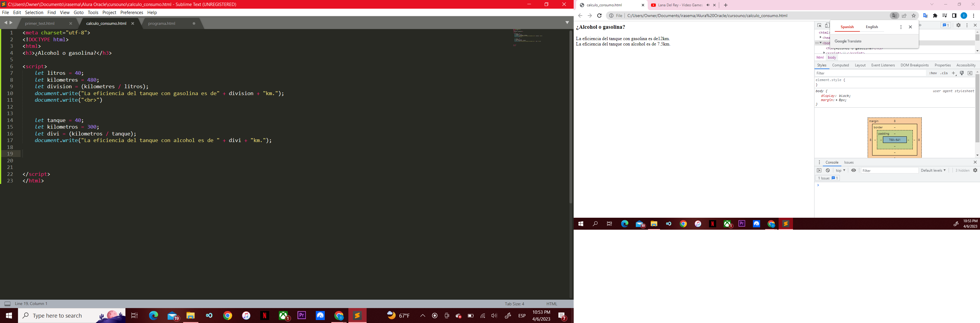
Task: Open DevTools settings gear
Action: (x=958, y=25)
